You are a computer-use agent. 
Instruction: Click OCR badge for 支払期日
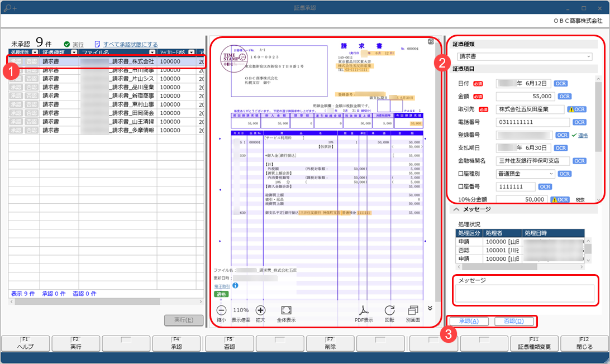click(561, 148)
